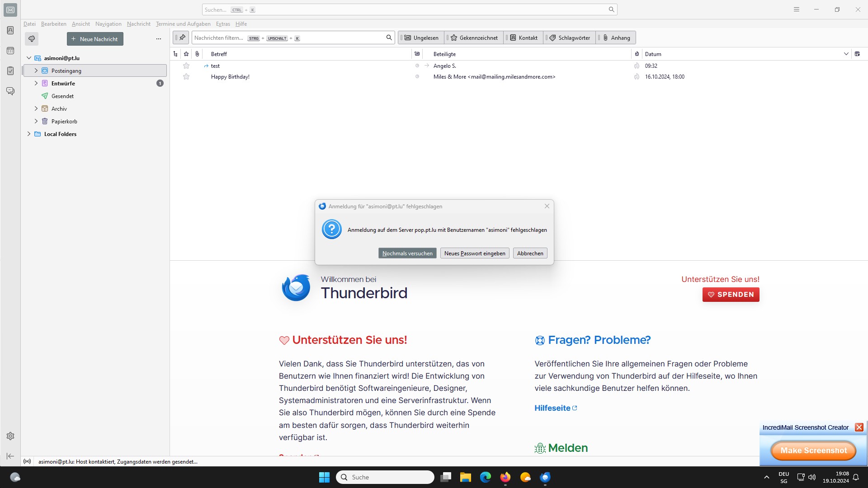Open the Calendar space
The width and height of the screenshot is (868, 488).
click(10, 51)
